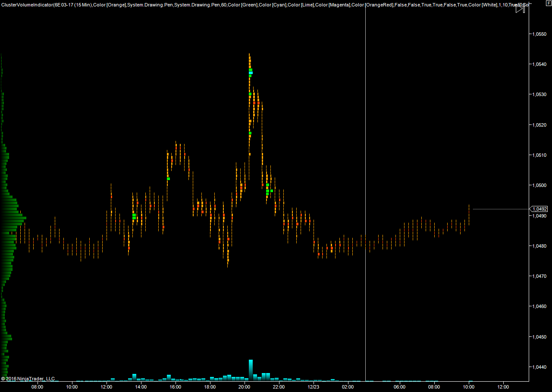The width and height of the screenshot is (552, 392).
Task: Click the 1,0470 price axis label
Action: [539, 276]
